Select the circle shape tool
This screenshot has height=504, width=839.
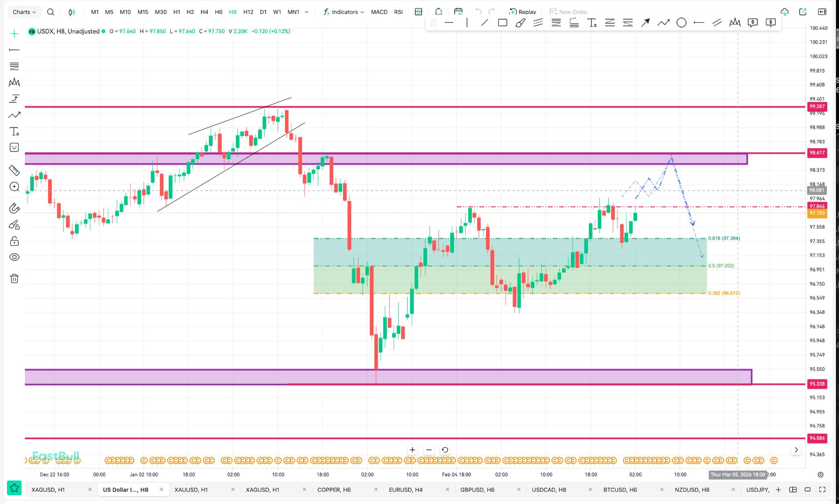click(x=681, y=23)
